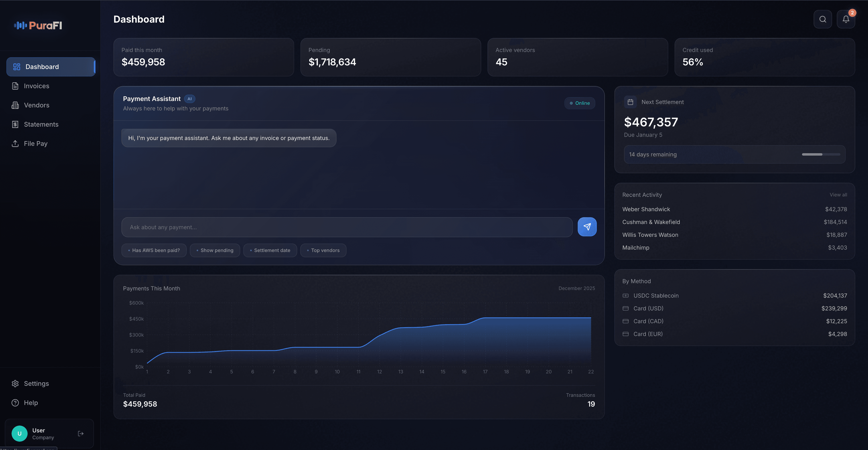
Task: Toggle the Top vendors suggestion chip
Action: click(323, 250)
